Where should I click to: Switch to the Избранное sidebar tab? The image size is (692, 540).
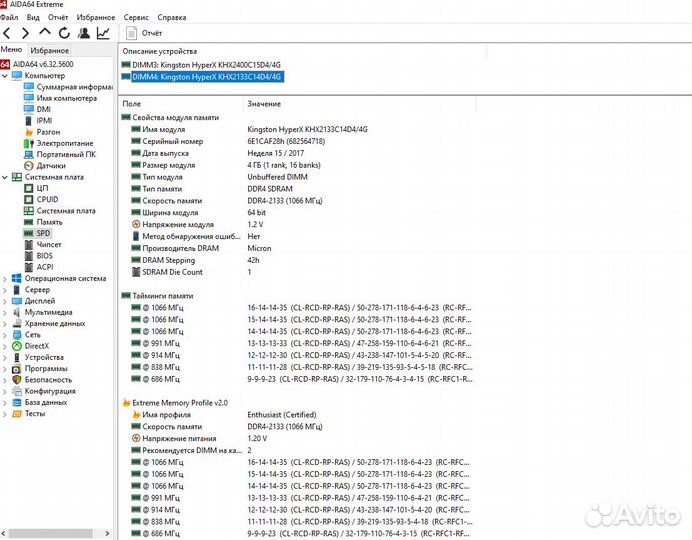pos(49,50)
